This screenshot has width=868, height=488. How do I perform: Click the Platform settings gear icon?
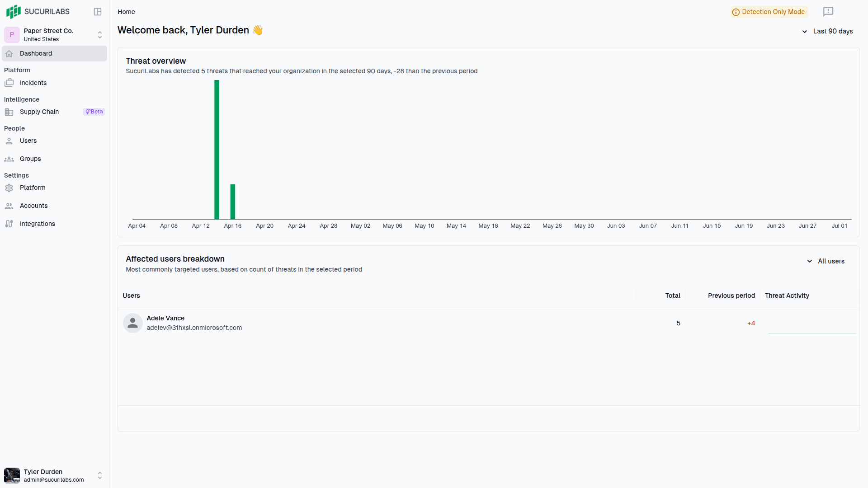(9, 188)
